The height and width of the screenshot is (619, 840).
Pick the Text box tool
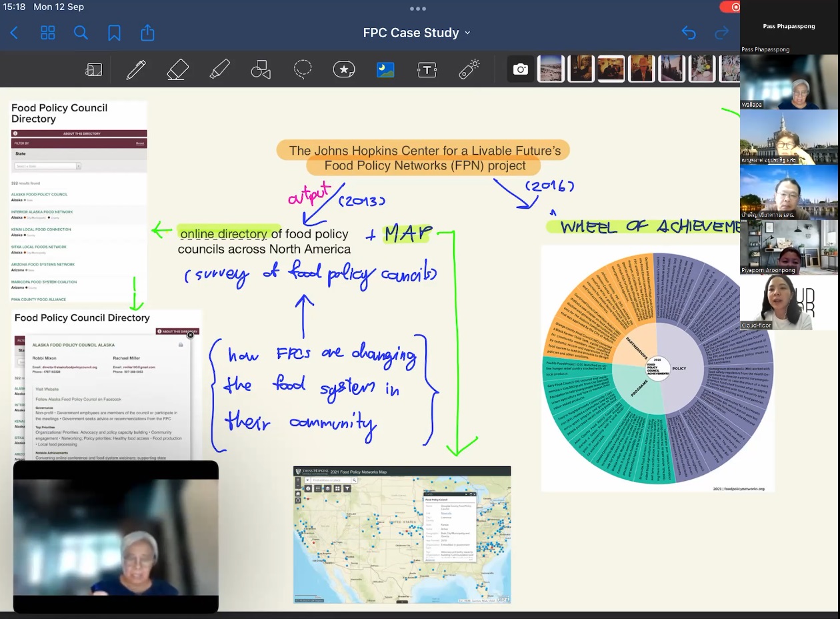(x=427, y=69)
